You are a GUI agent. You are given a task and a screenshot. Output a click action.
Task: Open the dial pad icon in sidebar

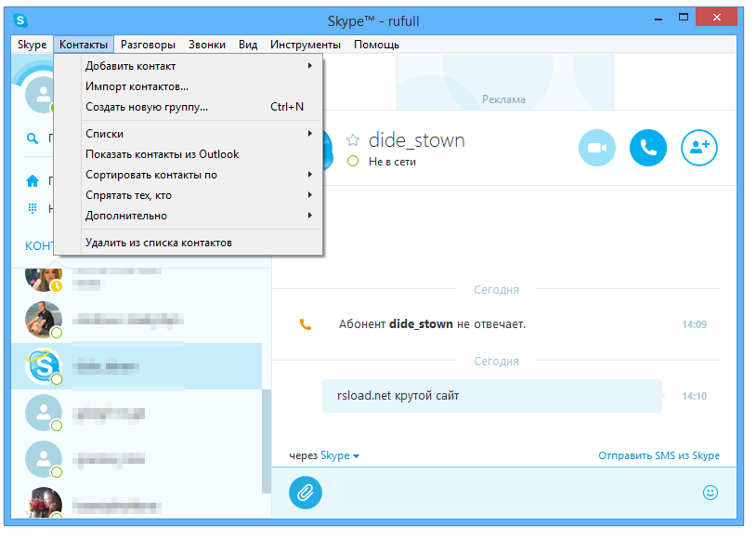point(33,208)
